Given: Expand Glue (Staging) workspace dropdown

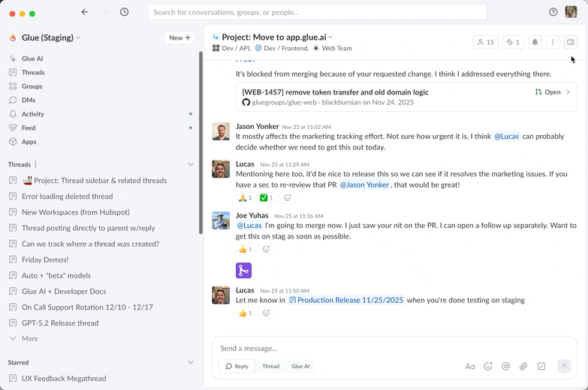Looking at the screenshot, I should click(x=78, y=37).
